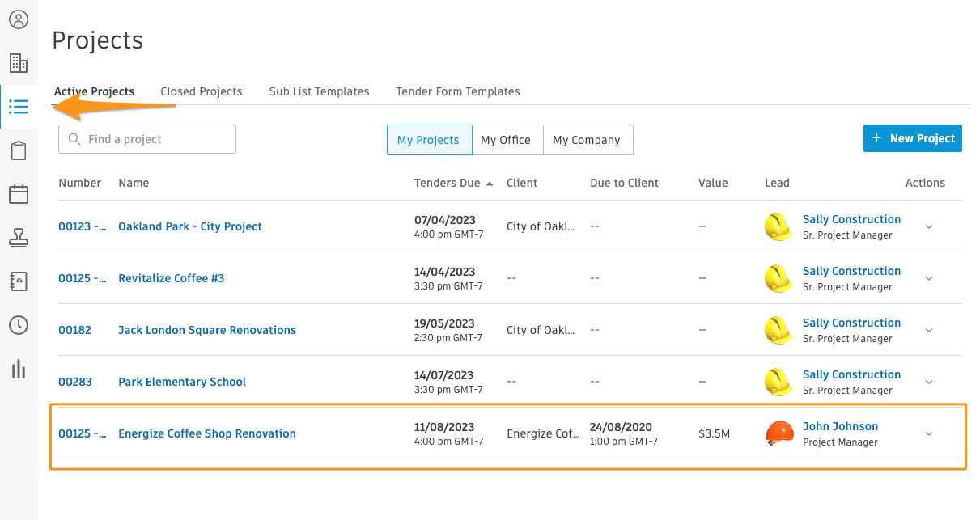Click John Johnson's orange hard hat avatar
Viewport: 980px width, 520px height.
click(778, 433)
